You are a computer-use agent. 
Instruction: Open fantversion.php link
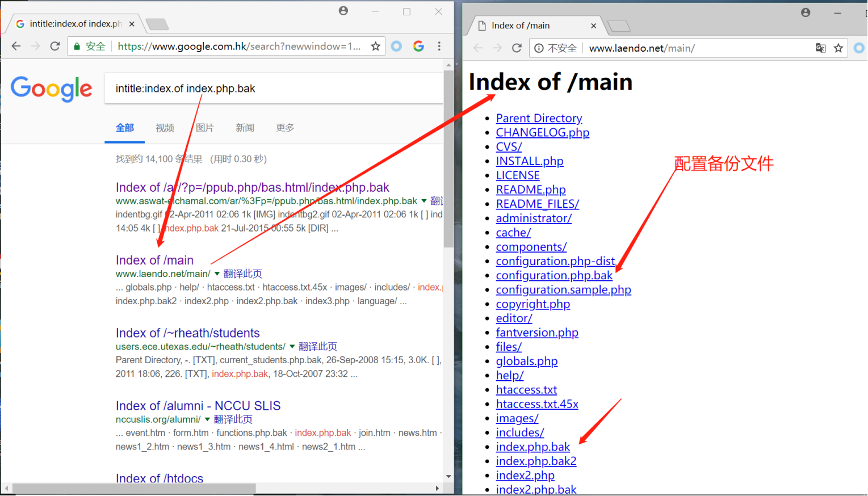click(537, 333)
